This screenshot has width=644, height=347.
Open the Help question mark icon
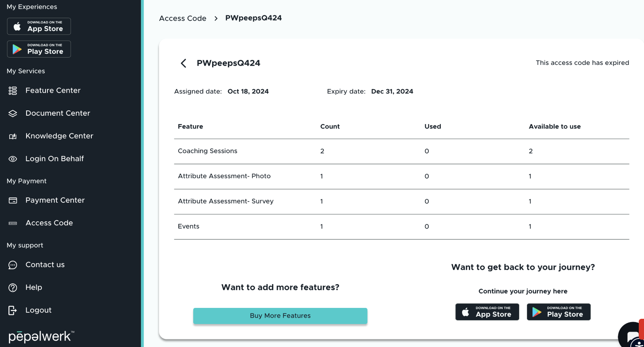click(13, 287)
